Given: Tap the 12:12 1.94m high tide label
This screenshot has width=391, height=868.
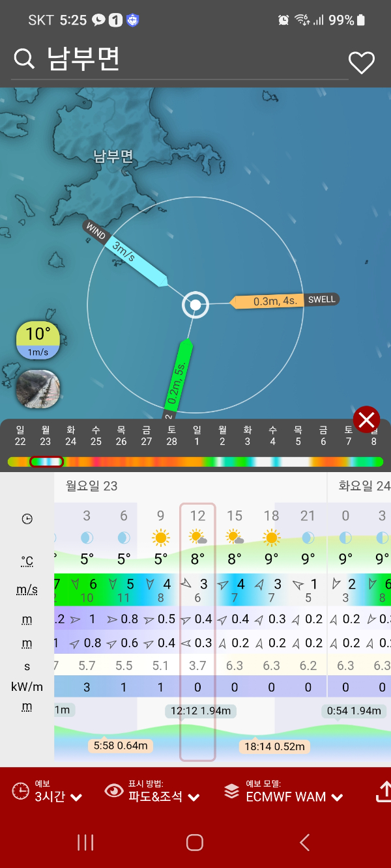Looking at the screenshot, I should point(200,711).
